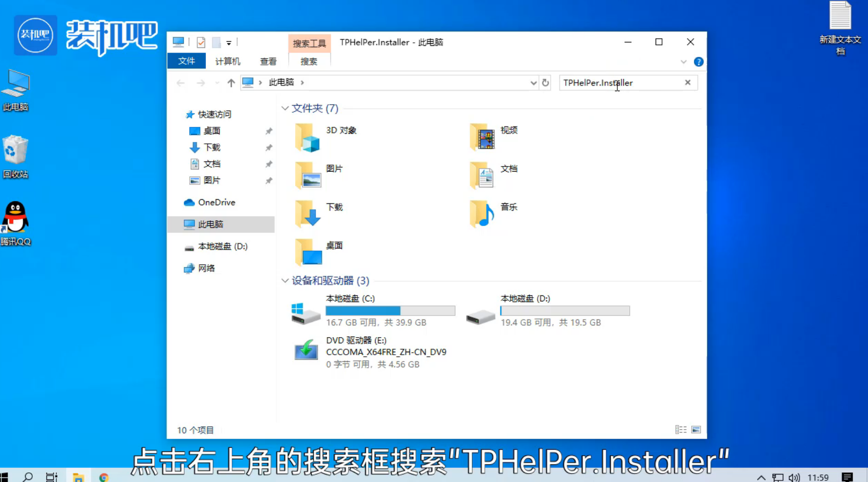
Task: Click the local disk (D:) capacity bar
Action: pos(565,311)
